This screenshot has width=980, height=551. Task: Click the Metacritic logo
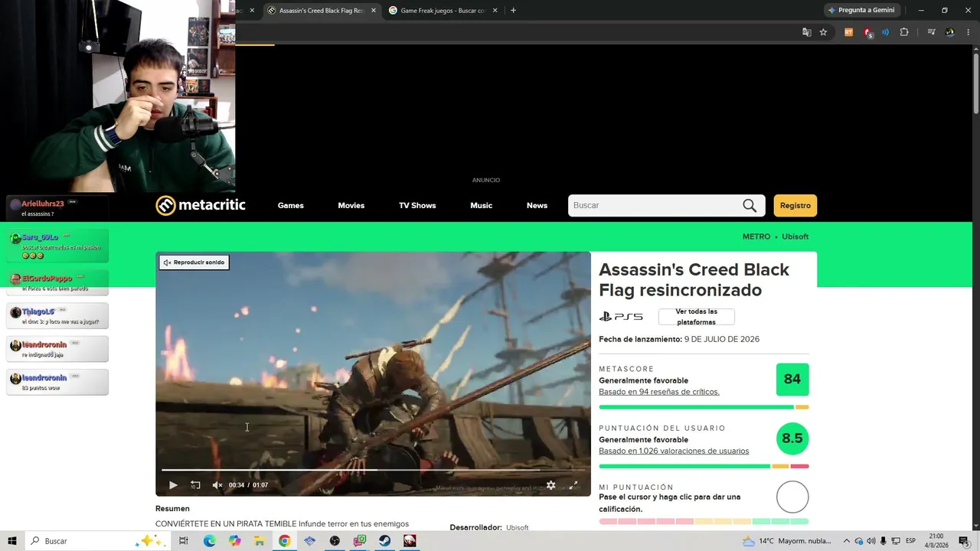click(201, 205)
